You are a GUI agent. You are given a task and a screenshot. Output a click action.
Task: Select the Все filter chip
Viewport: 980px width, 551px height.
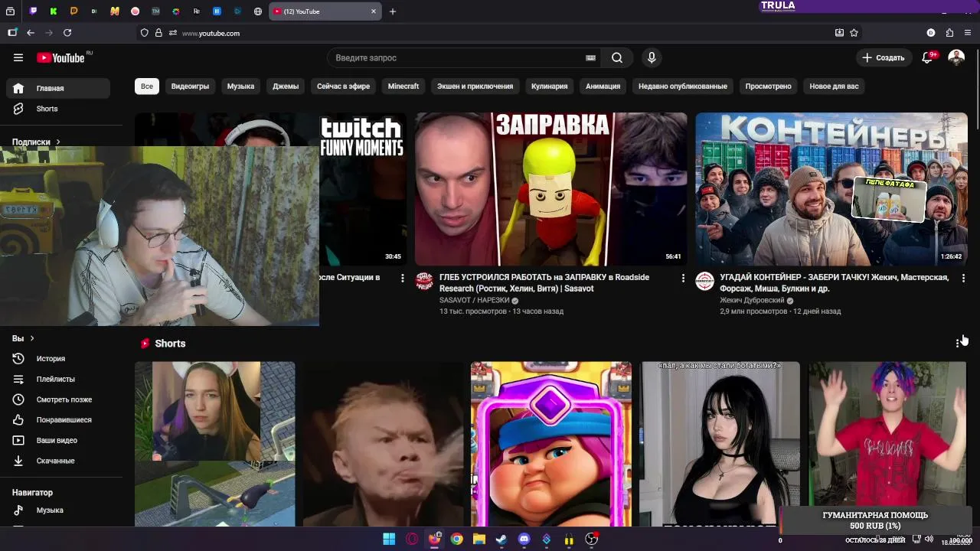[x=147, y=86]
